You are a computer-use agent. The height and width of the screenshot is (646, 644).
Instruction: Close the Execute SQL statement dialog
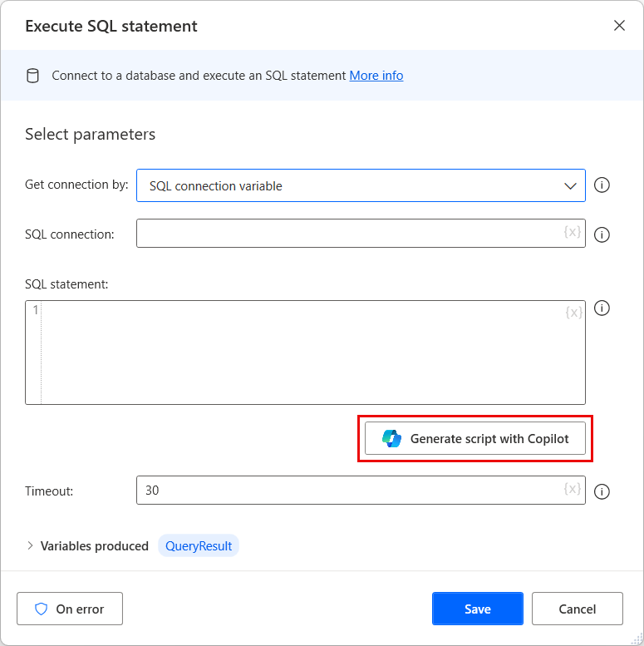619,26
